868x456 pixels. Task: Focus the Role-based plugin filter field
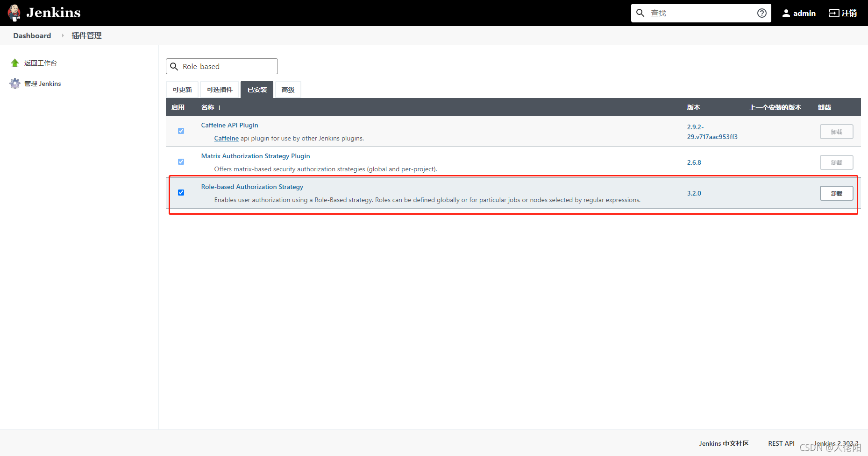(x=222, y=66)
